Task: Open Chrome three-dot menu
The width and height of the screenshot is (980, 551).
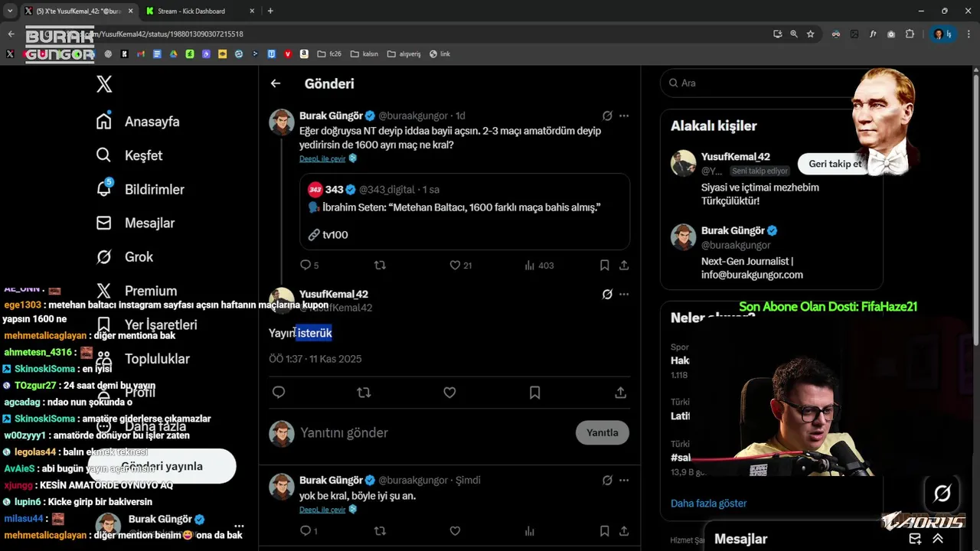Action: coord(969,34)
